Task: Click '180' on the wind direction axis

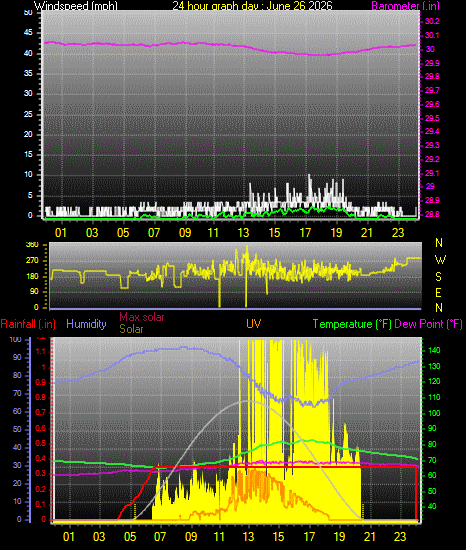Action: [x=32, y=276]
